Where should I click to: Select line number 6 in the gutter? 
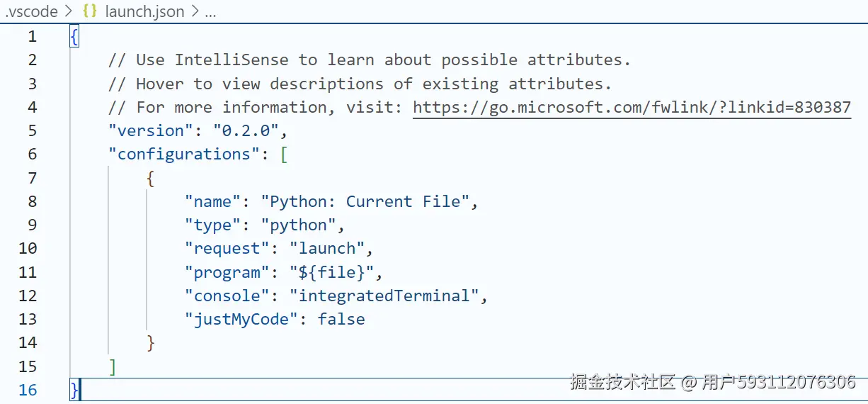point(32,155)
